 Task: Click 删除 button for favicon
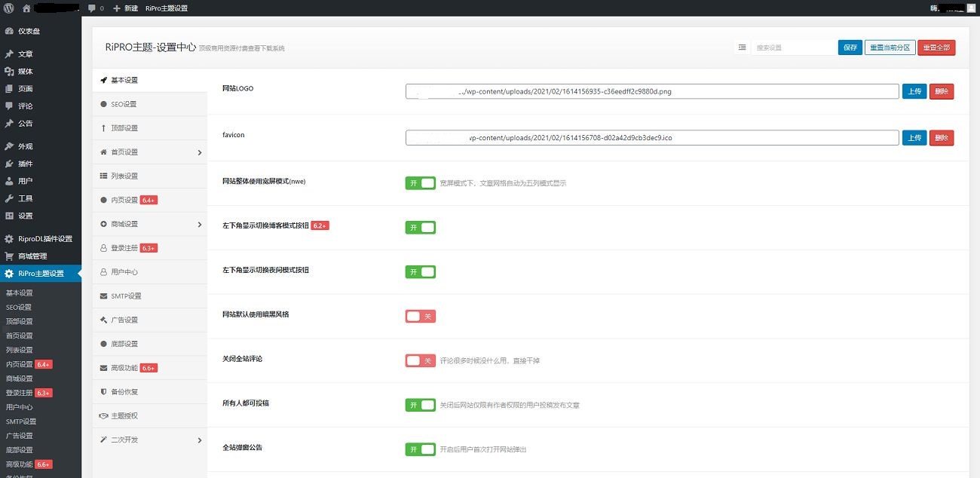(x=942, y=138)
